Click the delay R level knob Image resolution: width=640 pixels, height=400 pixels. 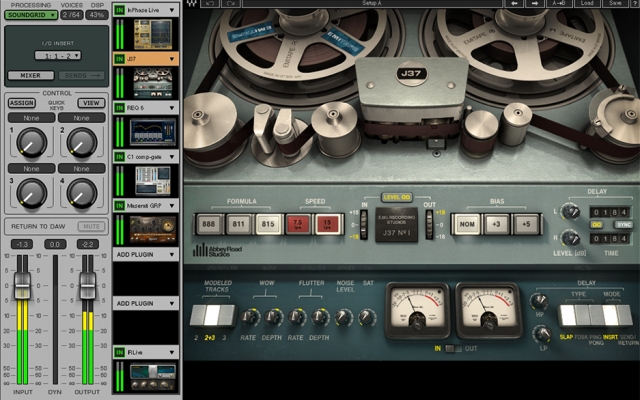[x=570, y=238]
